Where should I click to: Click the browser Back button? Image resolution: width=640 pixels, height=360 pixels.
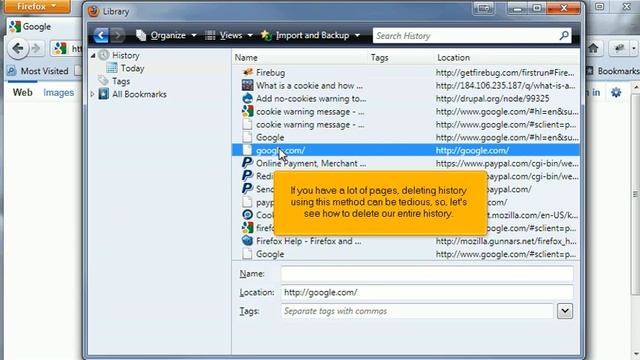click(x=18, y=49)
